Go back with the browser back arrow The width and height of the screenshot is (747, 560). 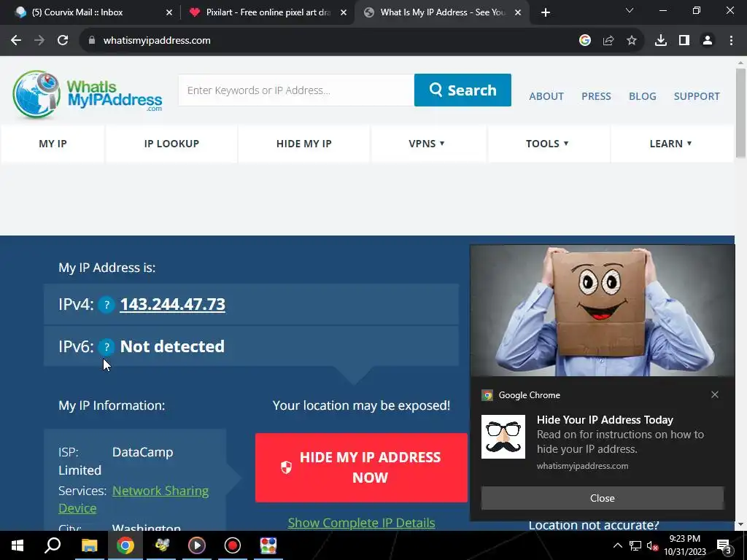click(16, 41)
